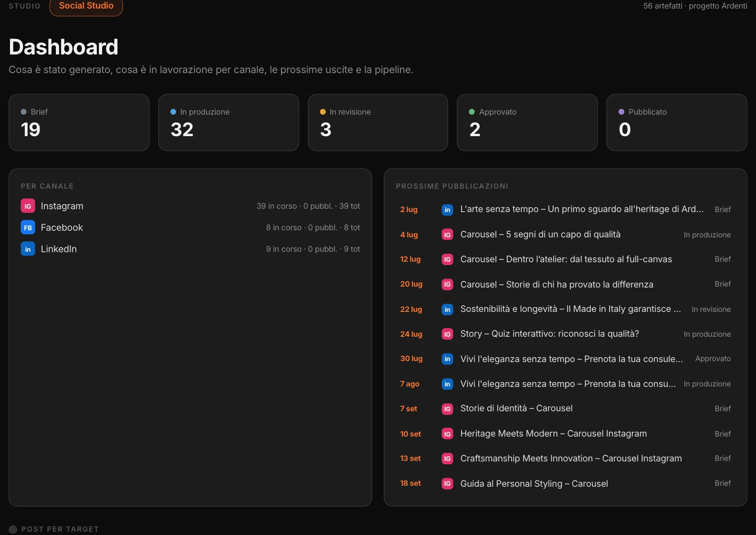Open "Heritage Meets Modern – Carousel Instagram"

[554, 434]
